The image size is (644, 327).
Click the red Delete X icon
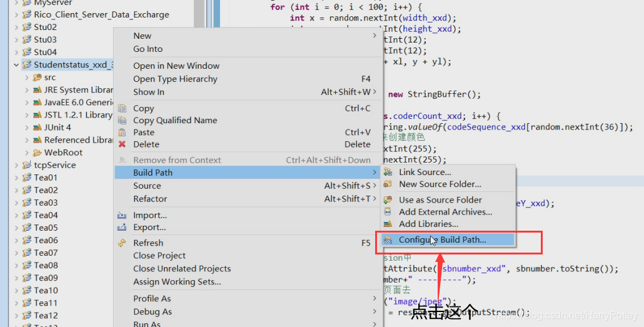click(x=122, y=144)
